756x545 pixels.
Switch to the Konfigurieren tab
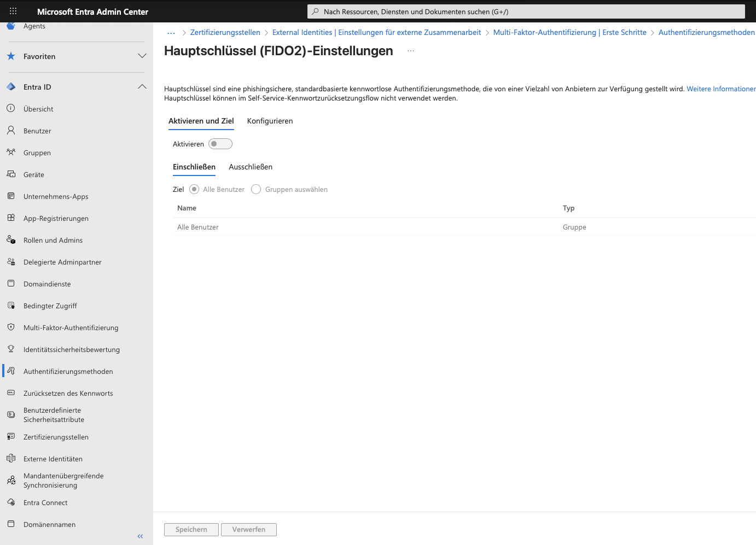(x=270, y=121)
